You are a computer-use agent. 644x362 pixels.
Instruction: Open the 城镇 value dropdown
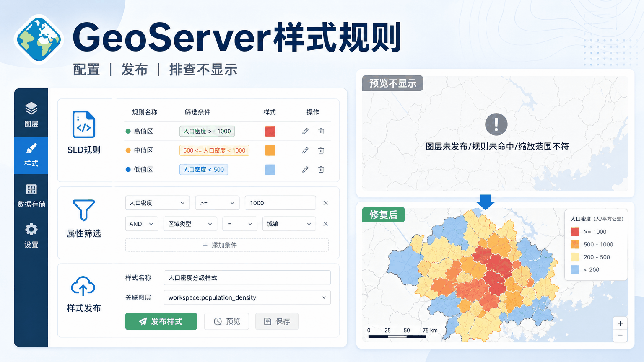pos(289,224)
